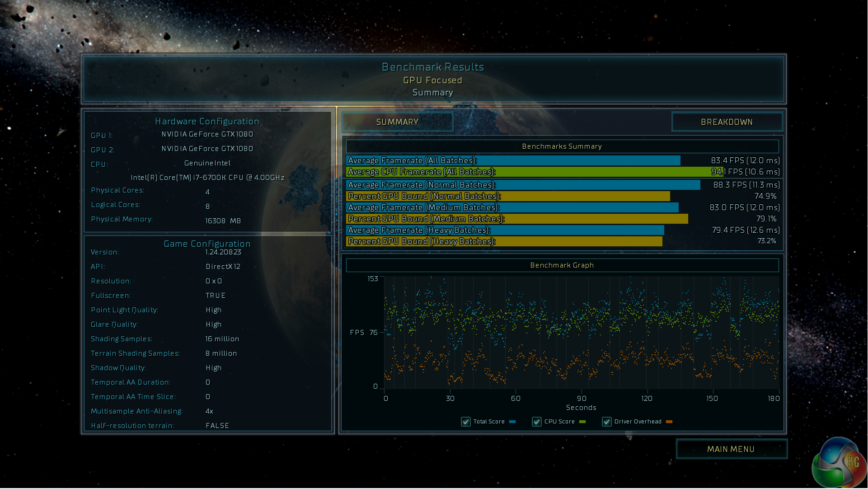Click the Benchmark Graph header
The width and height of the screenshot is (868, 489).
[x=562, y=266]
